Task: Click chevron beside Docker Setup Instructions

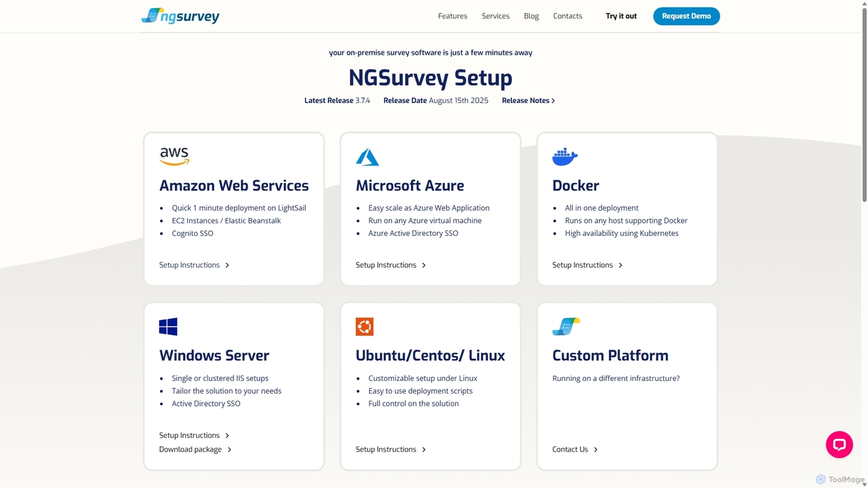Action: tap(620, 265)
